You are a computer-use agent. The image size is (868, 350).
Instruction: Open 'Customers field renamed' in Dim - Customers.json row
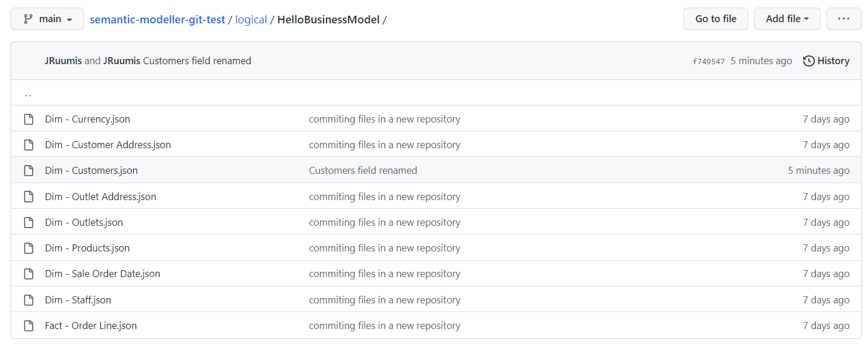pyautogui.click(x=363, y=170)
